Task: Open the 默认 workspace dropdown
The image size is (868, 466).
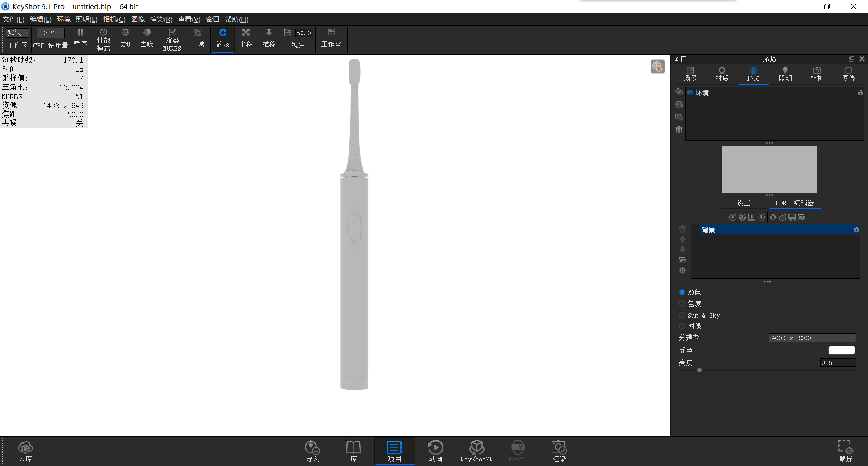Action: (x=17, y=33)
